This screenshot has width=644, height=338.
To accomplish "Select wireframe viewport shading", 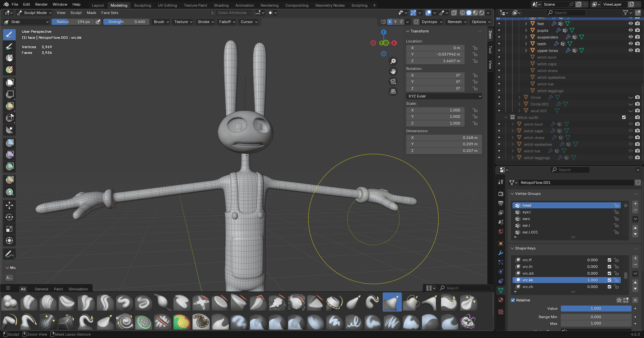I will point(463,13).
